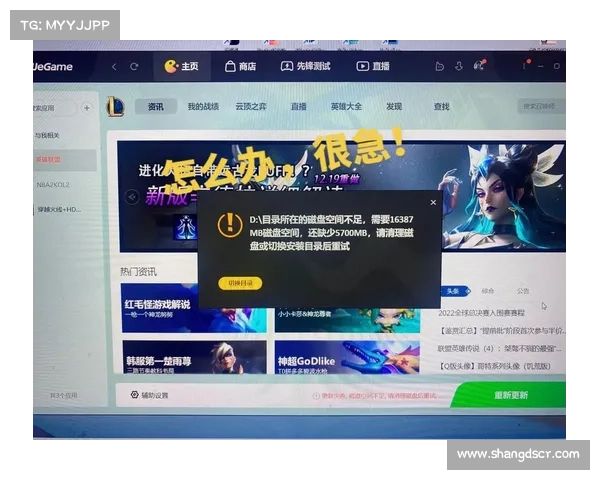Open the 查找 tab

[442, 106]
